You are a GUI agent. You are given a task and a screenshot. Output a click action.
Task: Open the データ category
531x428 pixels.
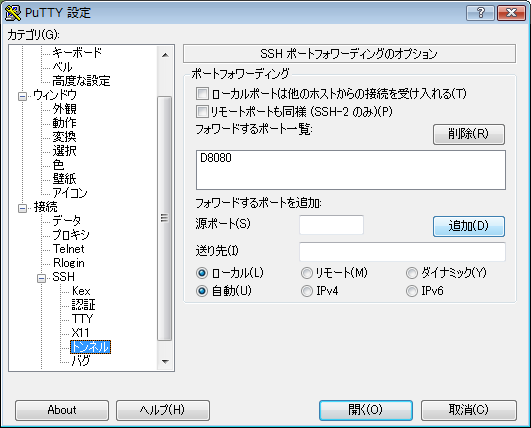(67, 221)
